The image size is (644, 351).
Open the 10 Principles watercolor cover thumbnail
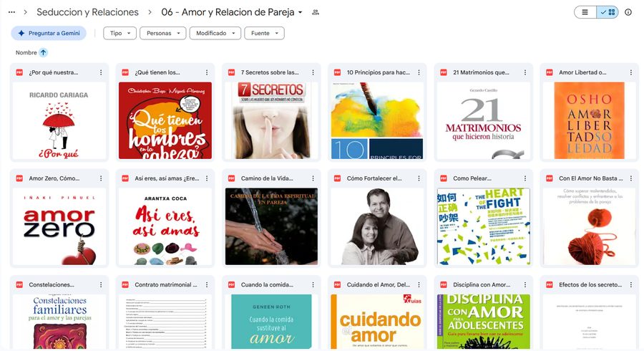pyautogui.click(x=377, y=120)
